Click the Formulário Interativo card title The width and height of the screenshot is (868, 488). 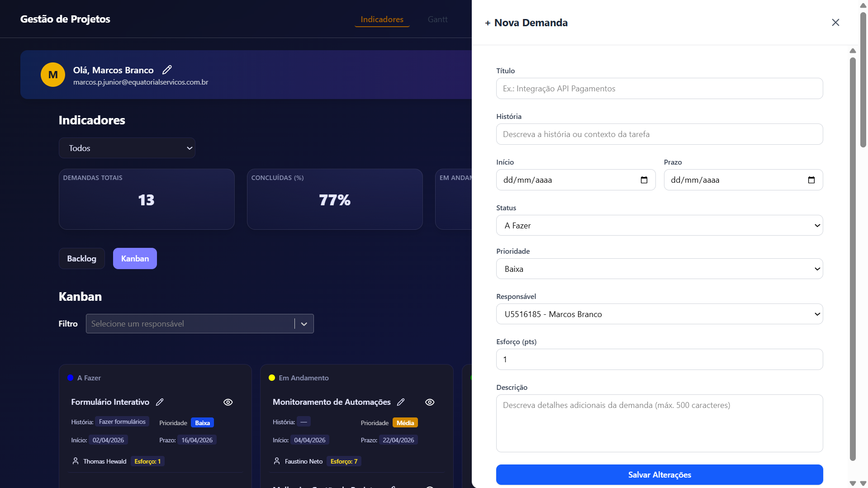pos(110,402)
